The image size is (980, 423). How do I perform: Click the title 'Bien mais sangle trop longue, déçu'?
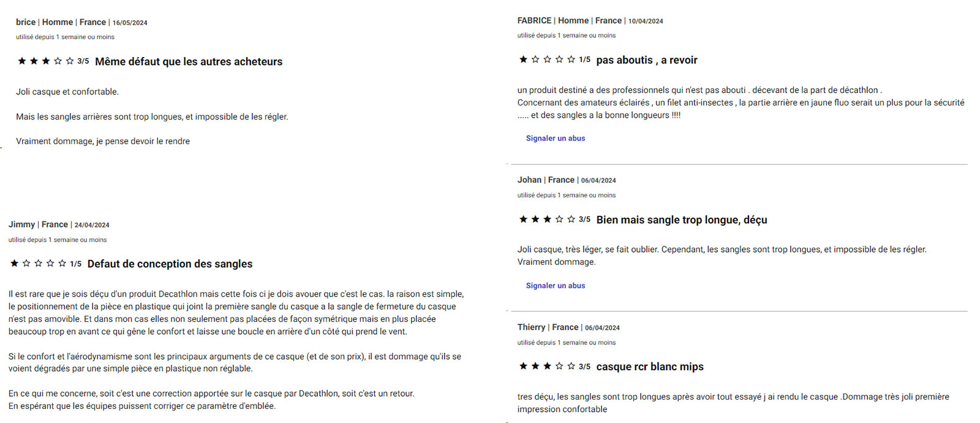coord(682,219)
